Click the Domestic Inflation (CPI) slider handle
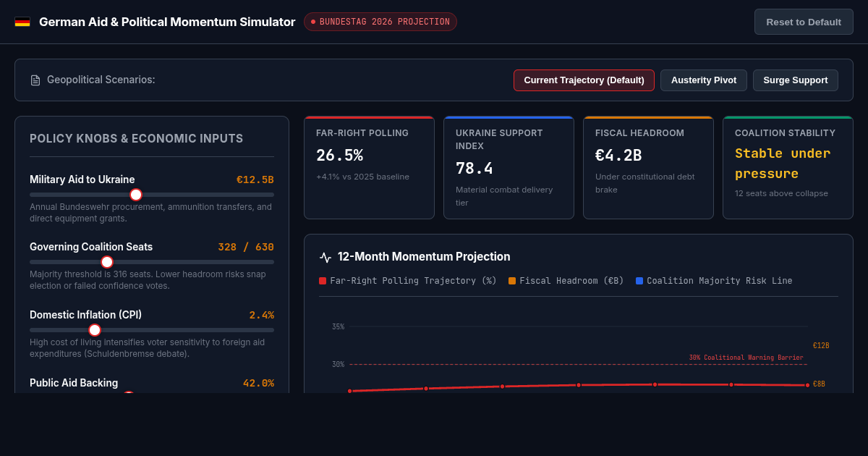Screen dimensions: 868x456 click(x=95, y=330)
